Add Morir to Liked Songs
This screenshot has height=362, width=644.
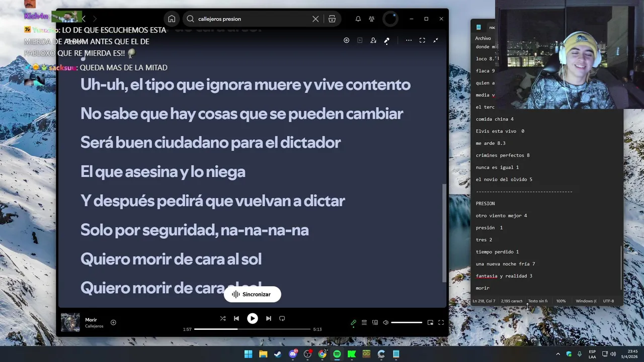coord(113,322)
